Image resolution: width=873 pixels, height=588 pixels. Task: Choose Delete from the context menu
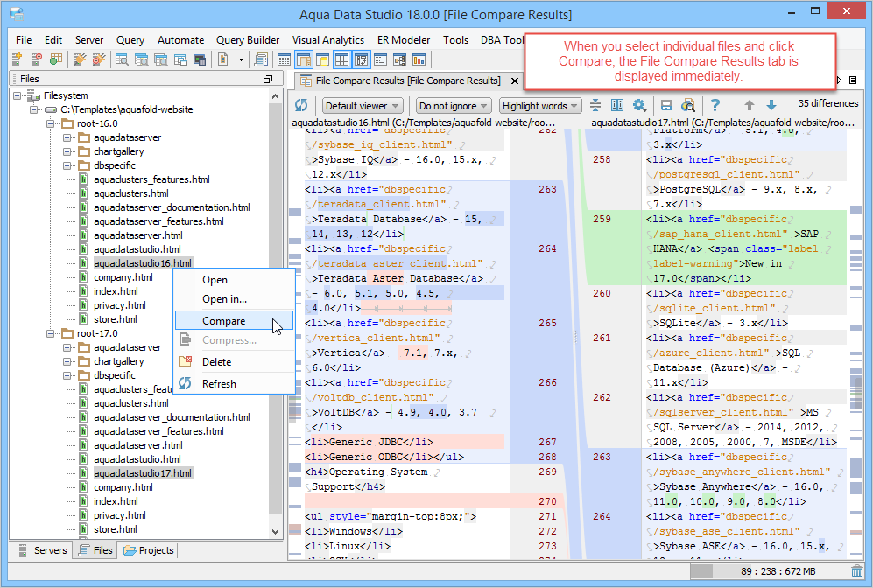coord(216,361)
